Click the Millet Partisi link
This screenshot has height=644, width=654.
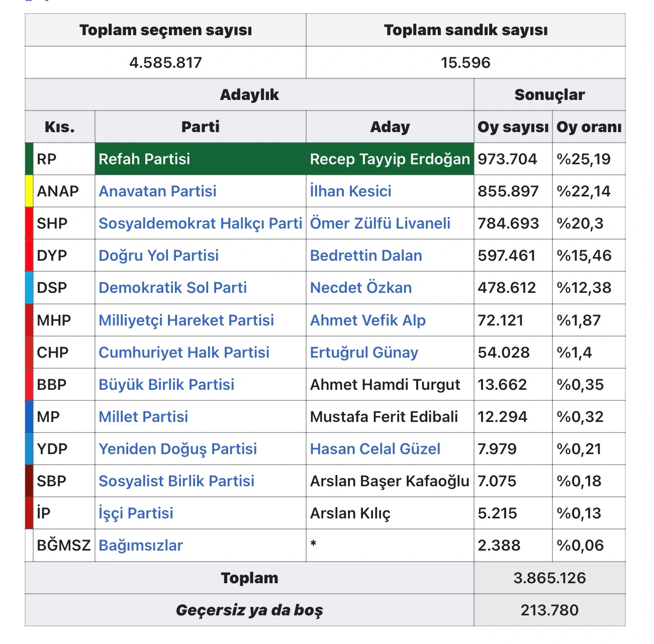[x=143, y=417]
